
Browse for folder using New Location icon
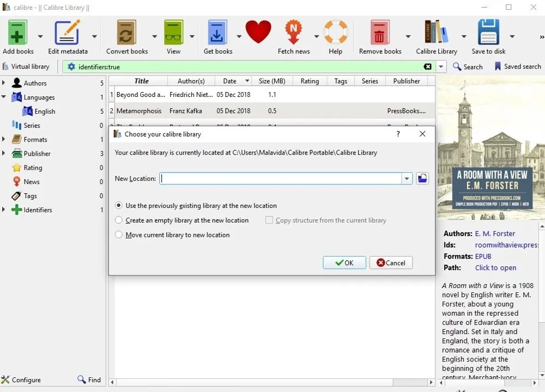(422, 179)
